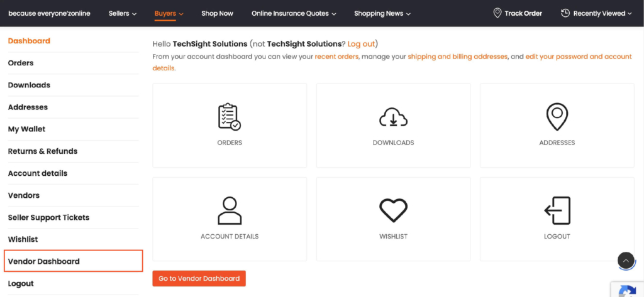
Task: Click the ACCOUNT DETAILS card label
Action: 230,237
